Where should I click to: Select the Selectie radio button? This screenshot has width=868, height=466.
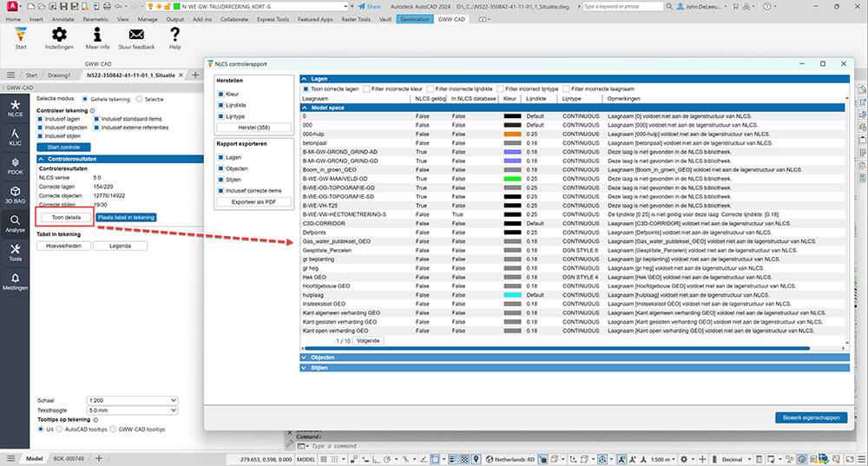tap(139, 99)
